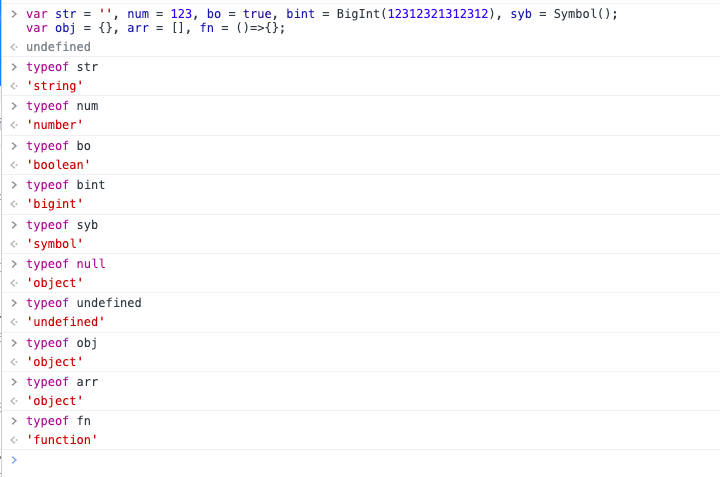Click the input chevron beside 'typeof str'
This screenshot has height=477, width=720.
[14, 67]
